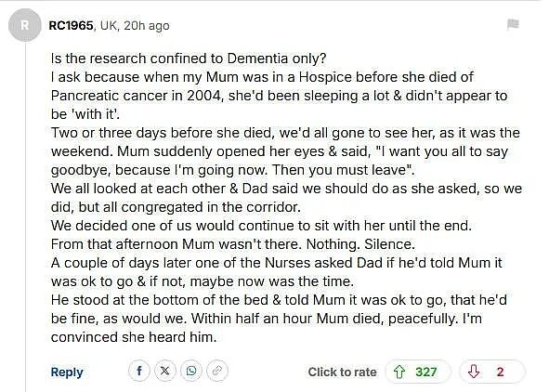Click the 'Pancreatic cancer in 2004' sentence
Screen dimensions: 549x392
click(x=137, y=96)
